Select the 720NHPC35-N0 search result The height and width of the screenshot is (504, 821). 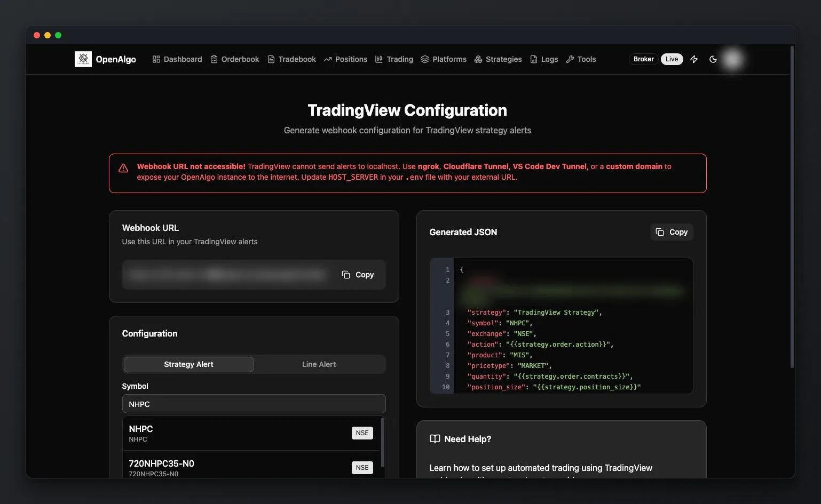251,465
